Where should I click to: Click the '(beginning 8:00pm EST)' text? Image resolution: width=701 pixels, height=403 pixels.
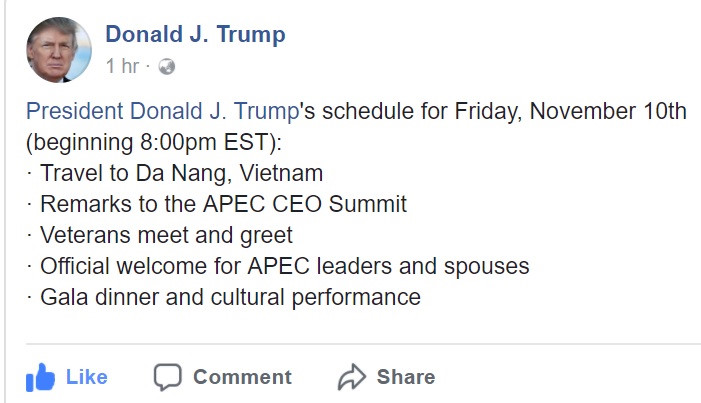pos(144,142)
